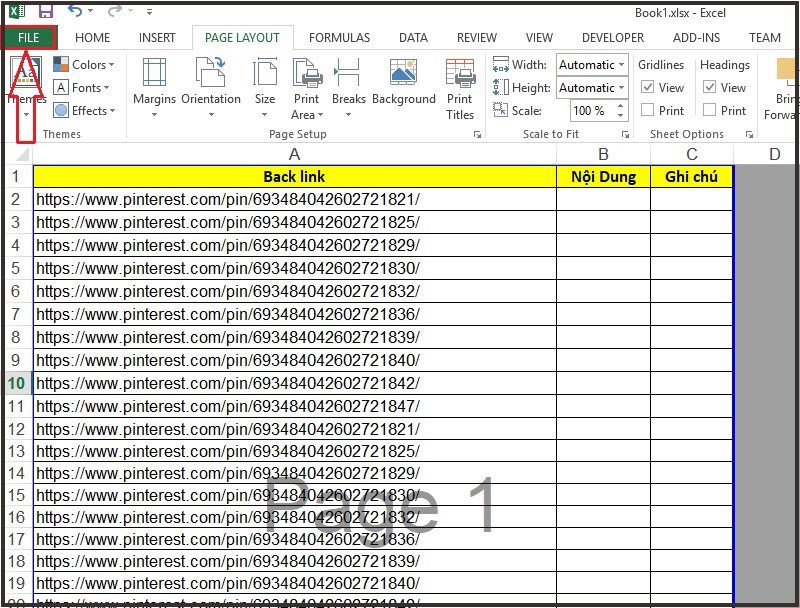Screen dimensions: 800x608
Task: Open the Width Automatic combo box
Action: point(592,65)
